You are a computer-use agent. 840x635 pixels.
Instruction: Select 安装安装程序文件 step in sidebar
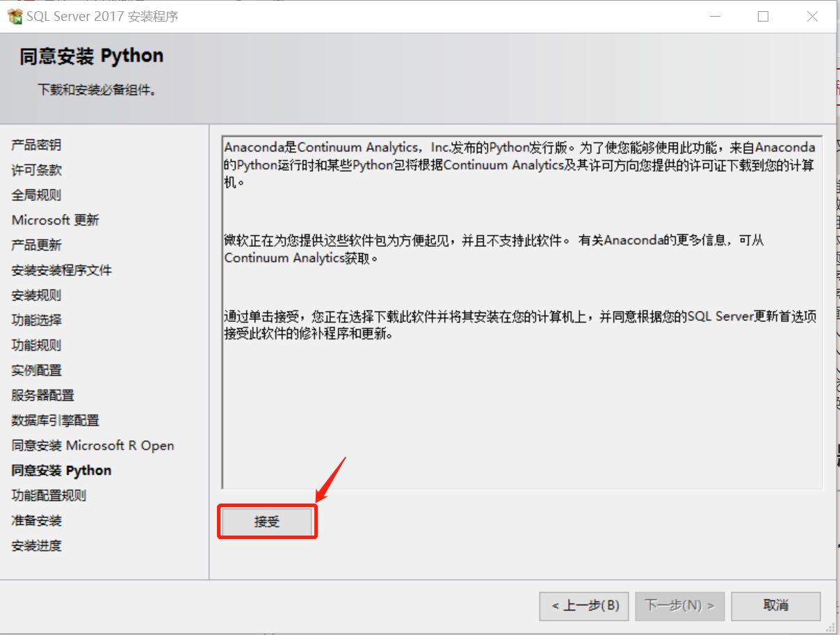[62, 270]
